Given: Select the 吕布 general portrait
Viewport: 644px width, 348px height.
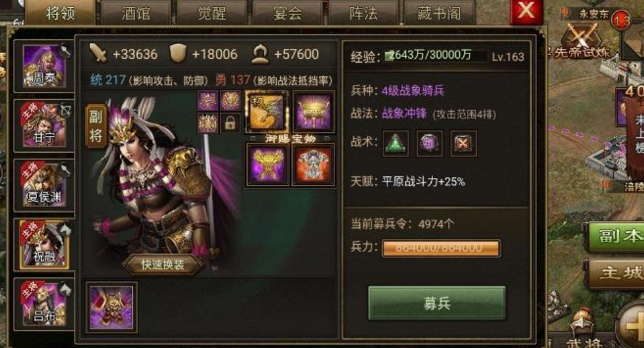Looking at the screenshot, I should click(x=44, y=304).
